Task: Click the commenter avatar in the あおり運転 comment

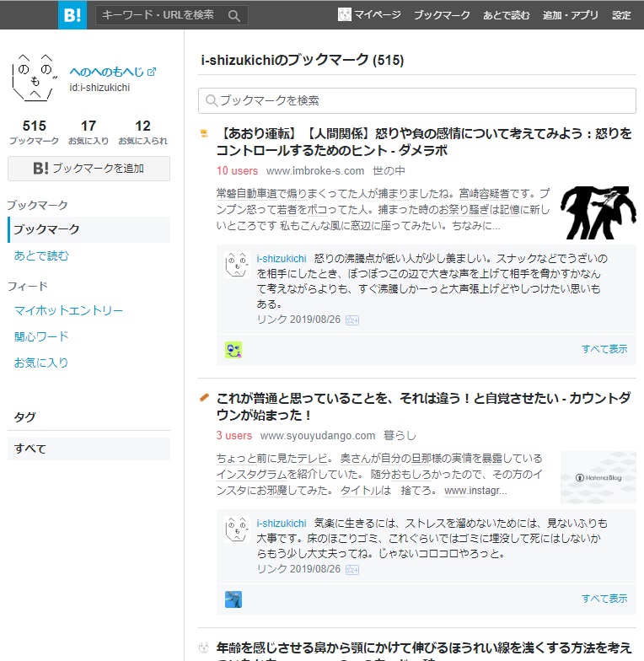Action: tap(236, 265)
